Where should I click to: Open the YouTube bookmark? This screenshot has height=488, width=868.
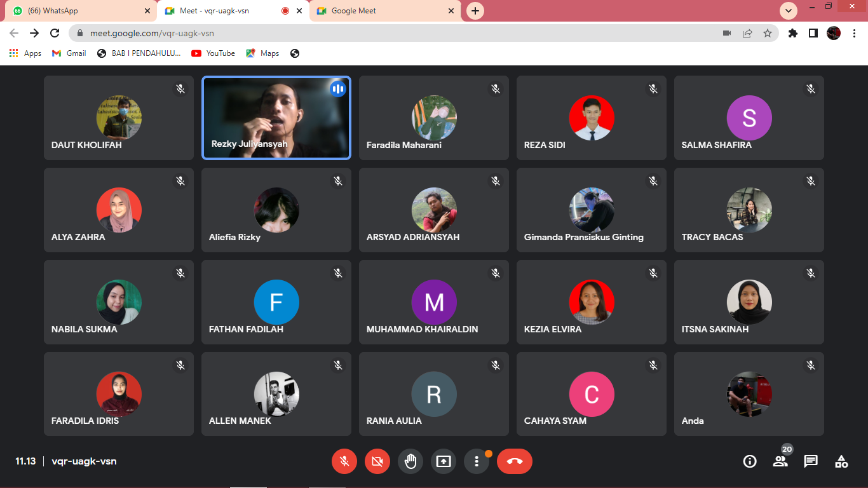(214, 53)
